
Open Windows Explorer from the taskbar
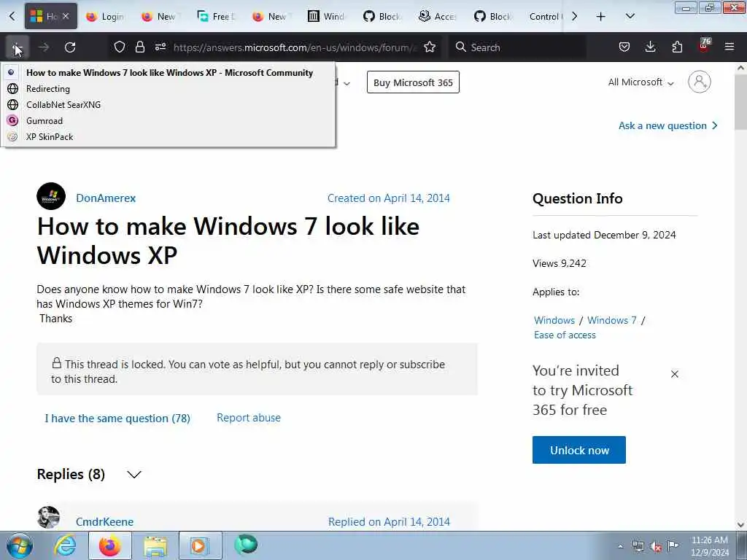click(x=155, y=545)
